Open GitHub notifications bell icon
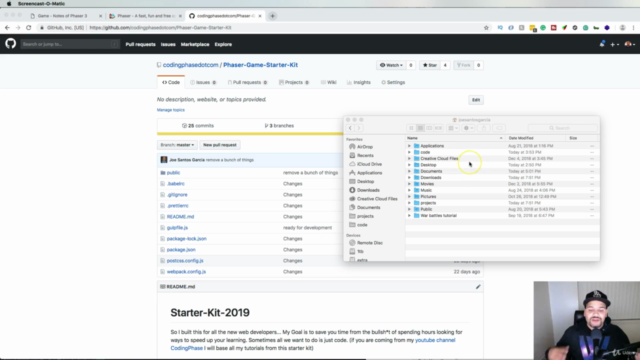The height and width of the screenshot is (360, 640). (602, 44)
